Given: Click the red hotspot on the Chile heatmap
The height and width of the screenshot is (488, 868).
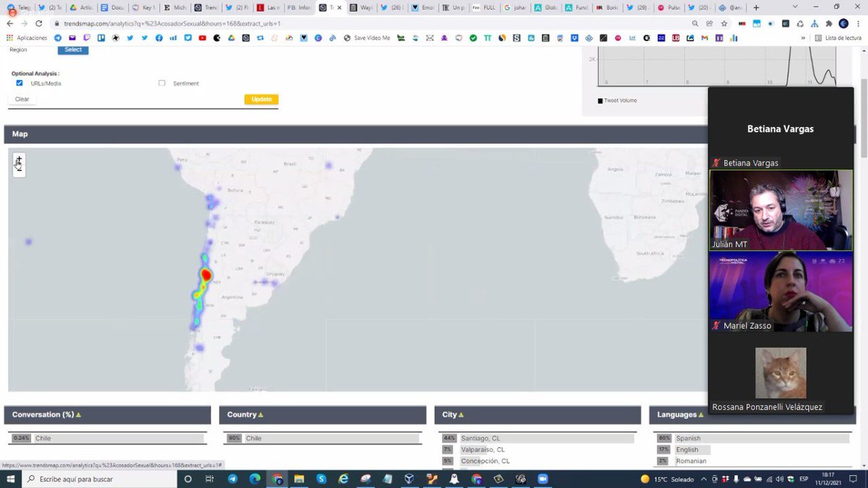Looking at the screenshot, I should coord(206,275).
